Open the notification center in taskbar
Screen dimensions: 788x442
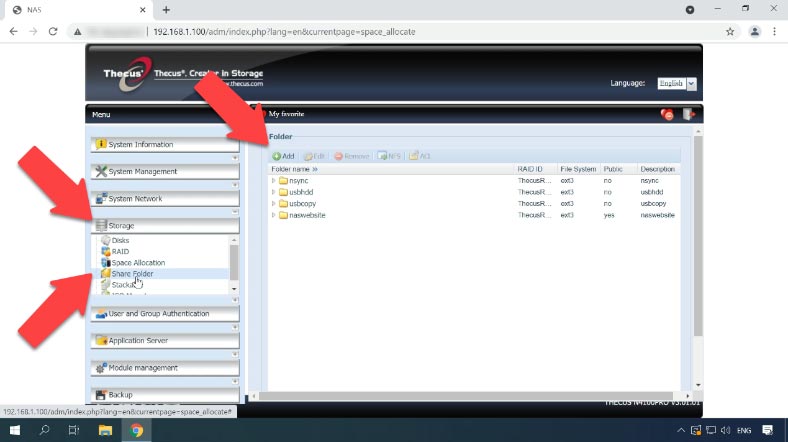point(767,430)
